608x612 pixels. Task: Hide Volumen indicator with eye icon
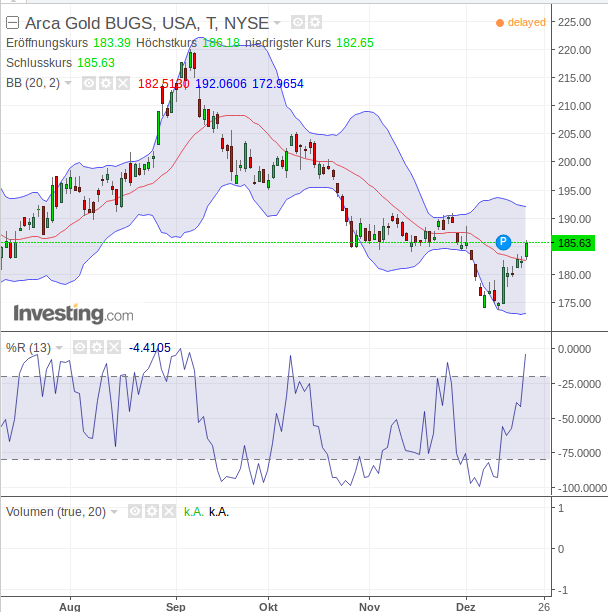click(135, 511)
